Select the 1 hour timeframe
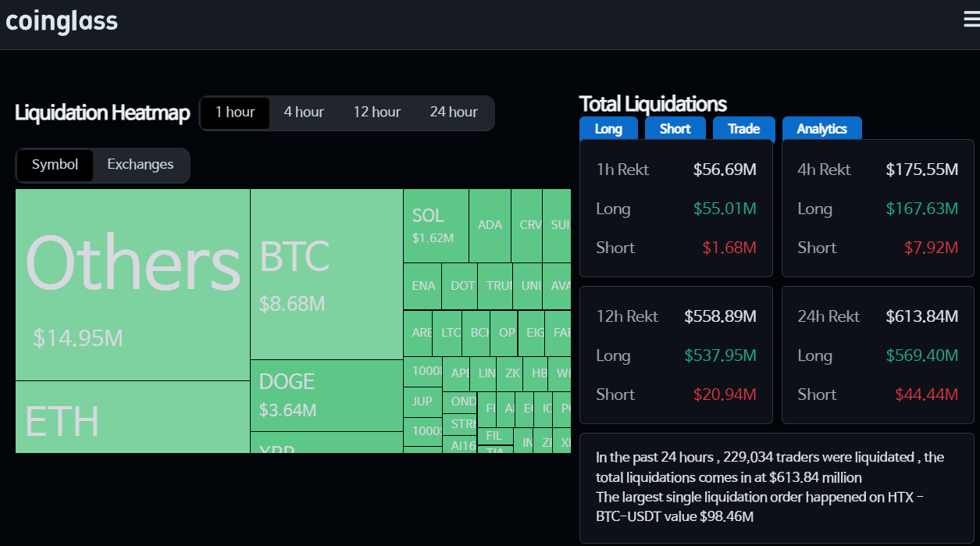 [x=235, y=112]
